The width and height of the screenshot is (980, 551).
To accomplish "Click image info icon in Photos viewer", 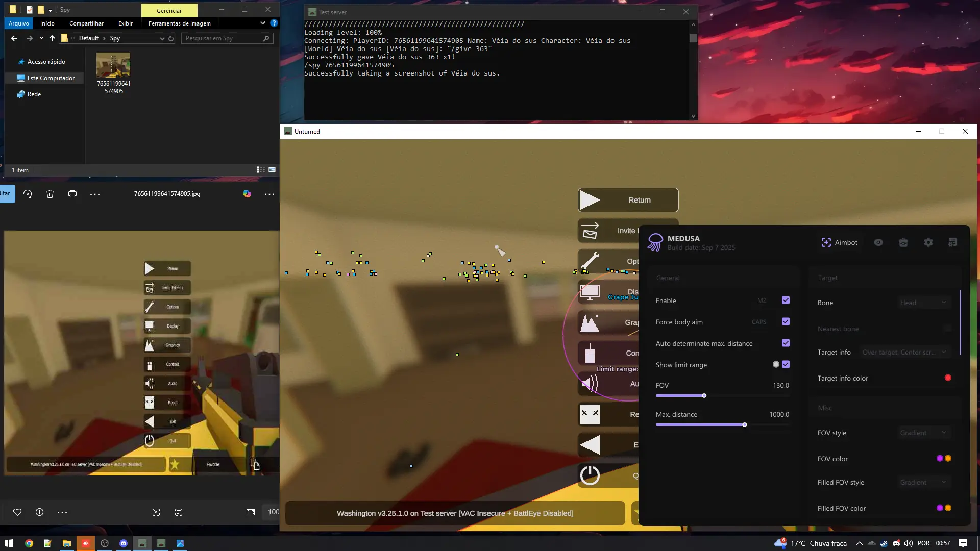I will tap(39, 512).
